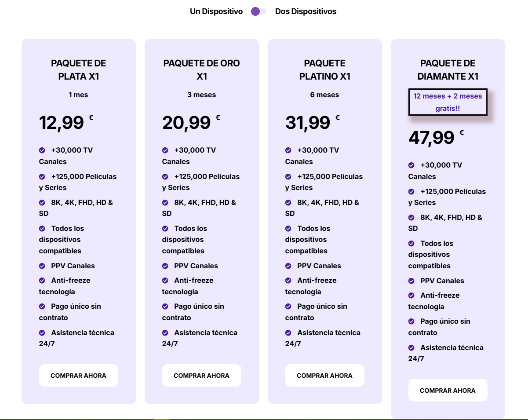Click the Paquete de Plata X1 title
Screen dimensions: 528x420
pos(79,70)
